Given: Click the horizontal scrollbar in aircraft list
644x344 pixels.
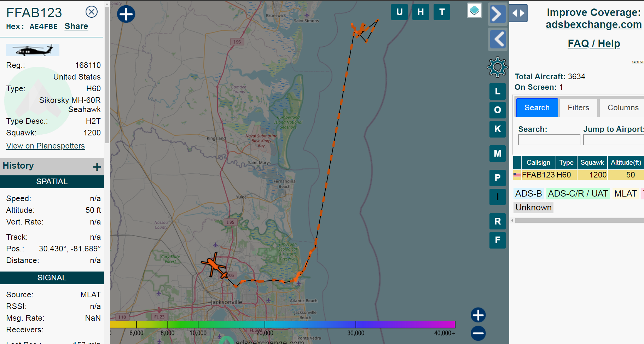Looking at the screenshot, I should coord(579,221).
